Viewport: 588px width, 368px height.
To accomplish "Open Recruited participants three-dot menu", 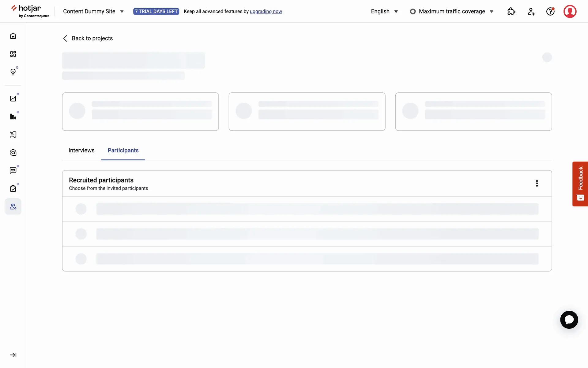I will 537,183.
